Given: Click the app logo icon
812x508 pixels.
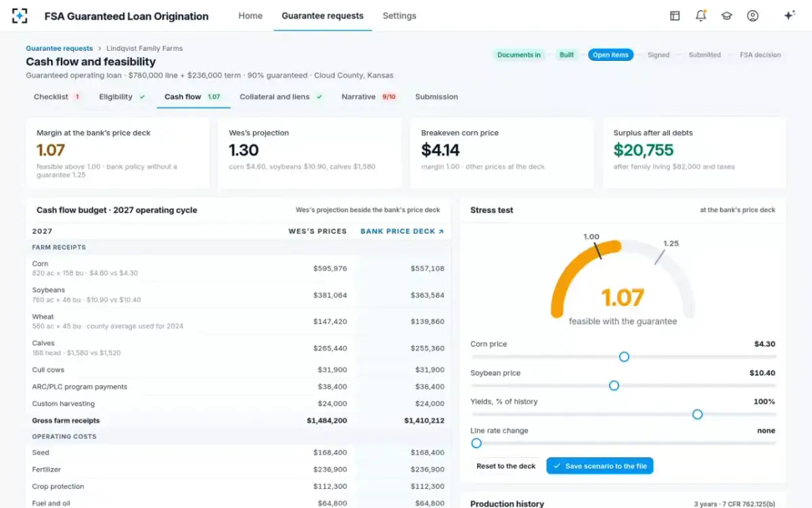Looking at the screenshot, I should (x=20, y=16).
